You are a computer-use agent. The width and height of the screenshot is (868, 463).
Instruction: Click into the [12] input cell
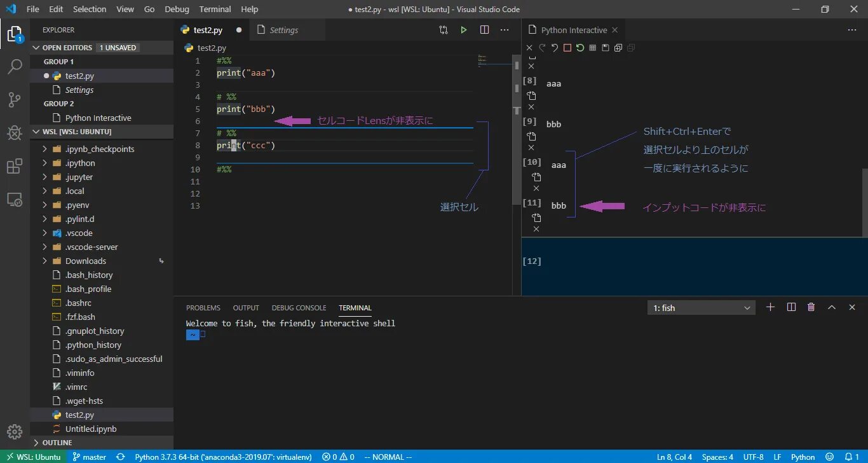pyautogui.click(x=695, y=266)
